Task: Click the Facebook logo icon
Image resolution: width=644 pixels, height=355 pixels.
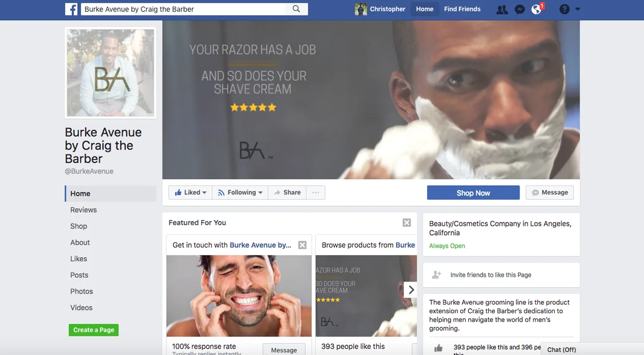Action: tap(71, 9)
